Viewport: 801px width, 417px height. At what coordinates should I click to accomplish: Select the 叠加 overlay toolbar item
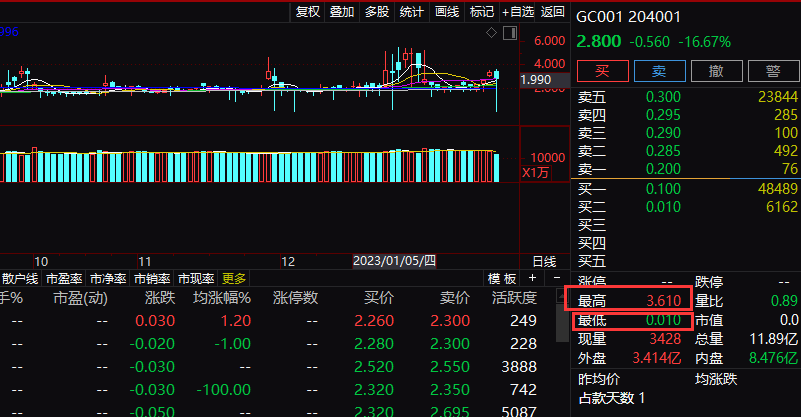[342, 12]
